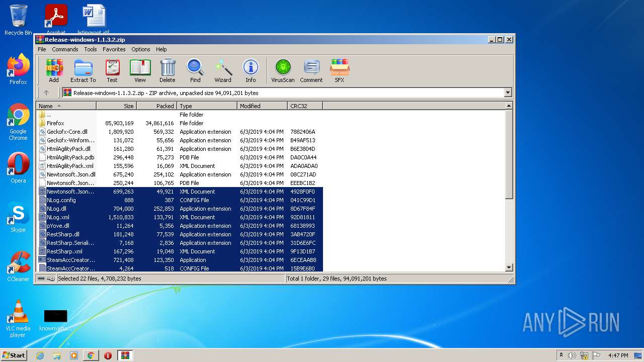Run the Test archive tool
This screenshot has width=644, height=362.
112,70
